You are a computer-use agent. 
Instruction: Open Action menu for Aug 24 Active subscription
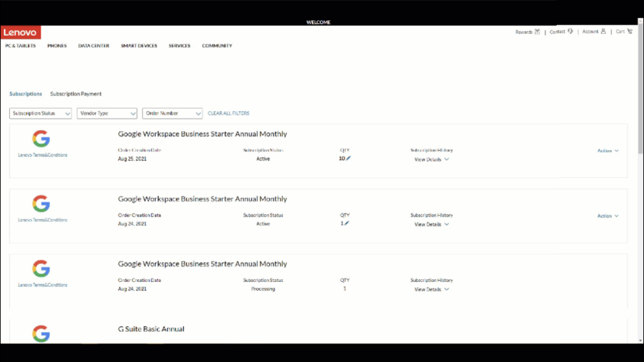[x=608, y=216]
